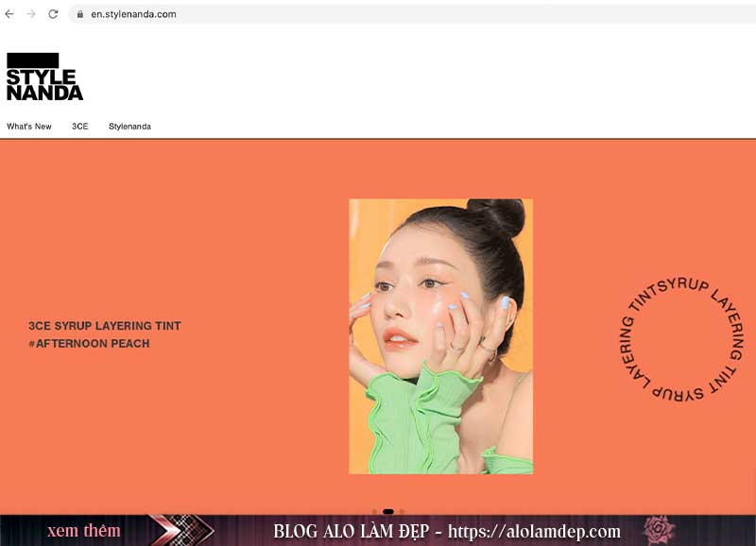Select the first carousel indicator dot
This screenshot has width=756, height=546.
pyautogui.click(x=374, y=511)
